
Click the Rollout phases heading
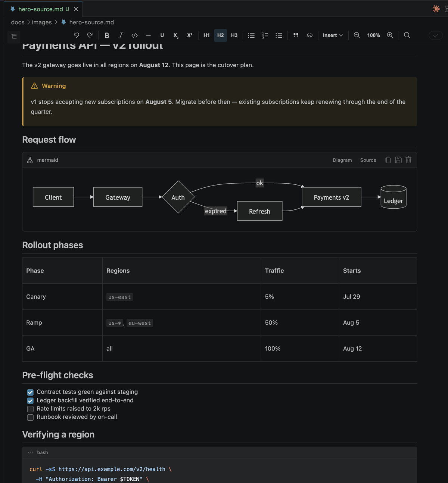tap(53, 245)
